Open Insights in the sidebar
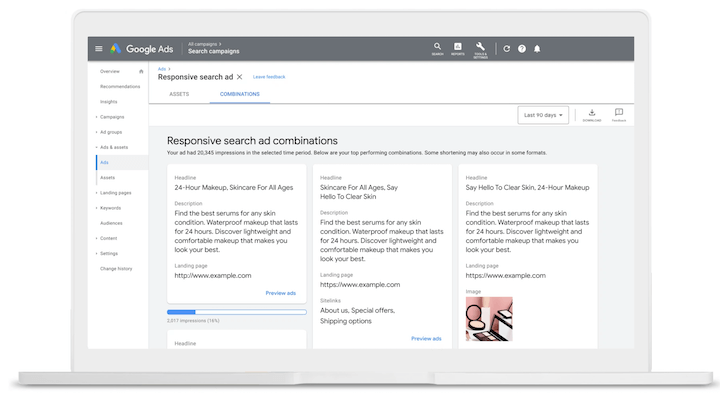The width and height of the screenshot is (720, 395). click(109, 102)
